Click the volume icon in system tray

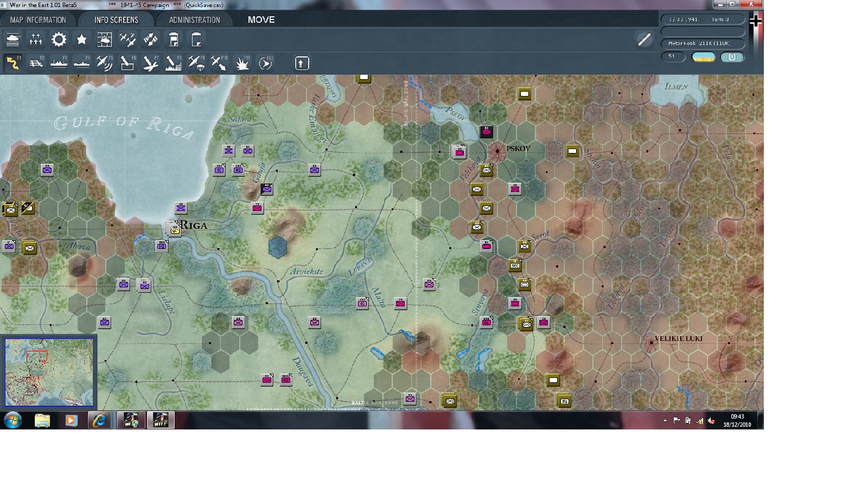point(711,421)
